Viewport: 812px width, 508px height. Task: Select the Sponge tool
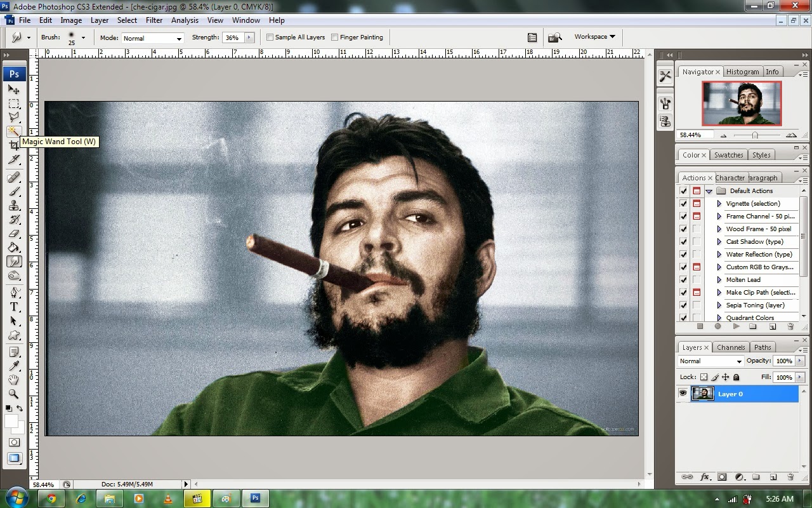pos(14,275)
